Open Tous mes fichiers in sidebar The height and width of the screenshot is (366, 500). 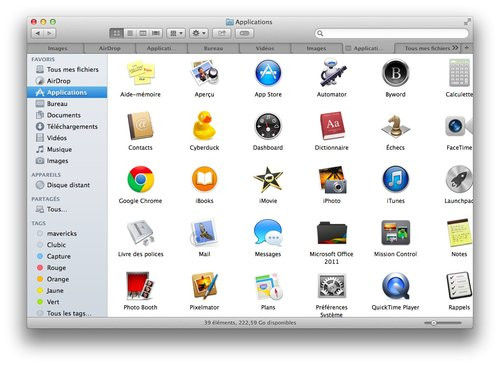[67, 69]
